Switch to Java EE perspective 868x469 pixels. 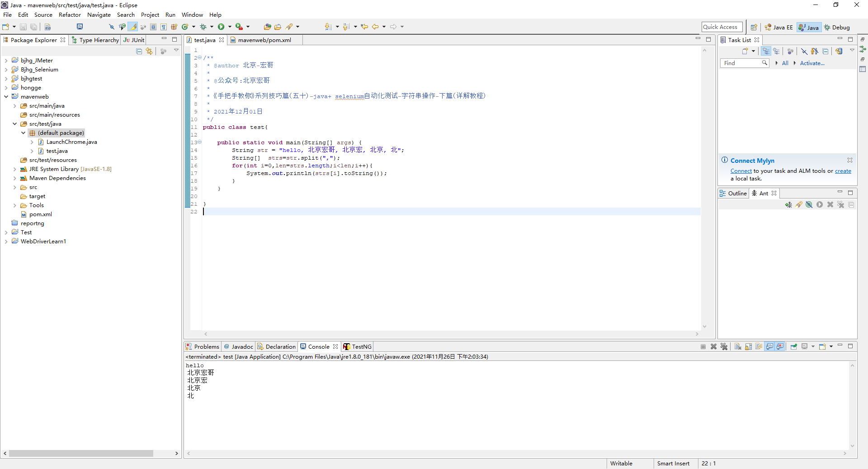pyautogui.click(x=778, y=27)
